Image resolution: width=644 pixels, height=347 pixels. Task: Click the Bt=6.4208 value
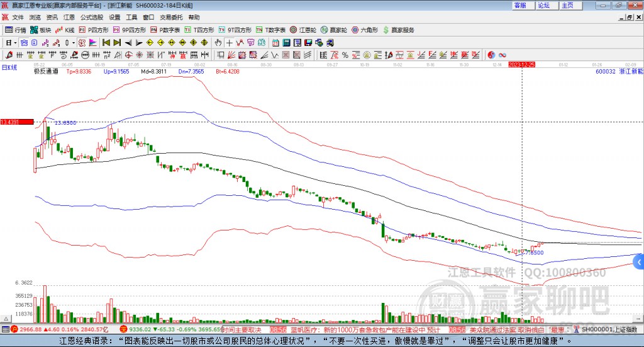pos(228,72)
